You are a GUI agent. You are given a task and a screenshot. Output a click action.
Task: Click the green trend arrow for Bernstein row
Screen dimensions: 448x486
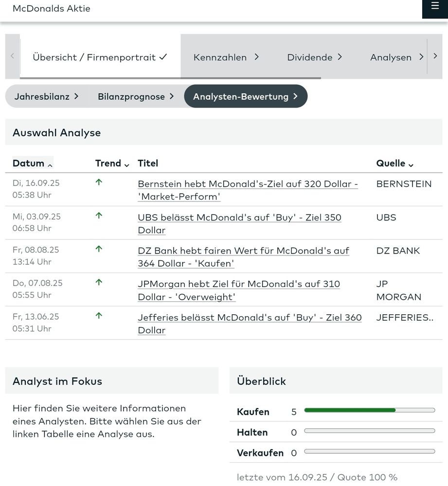tap(99, 182)
